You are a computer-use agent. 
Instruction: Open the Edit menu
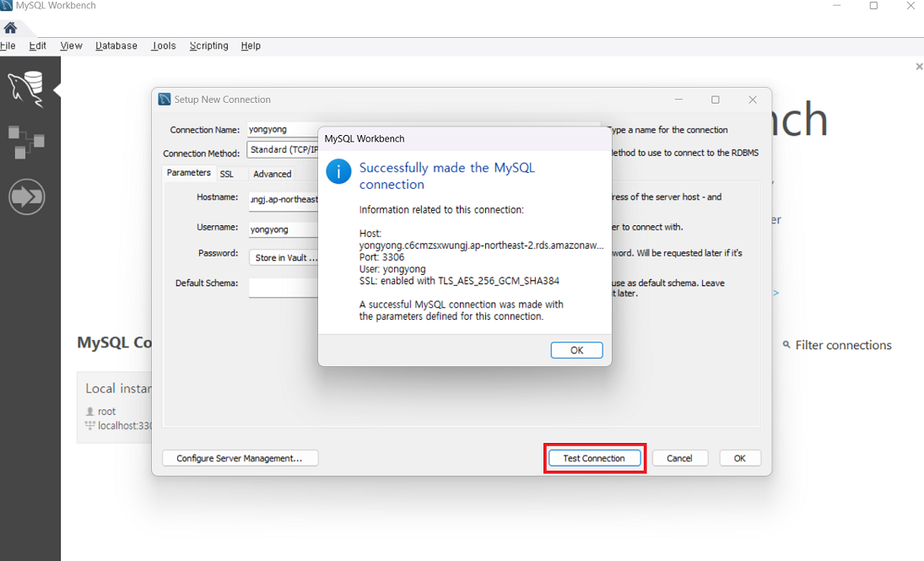coord(38,46)
